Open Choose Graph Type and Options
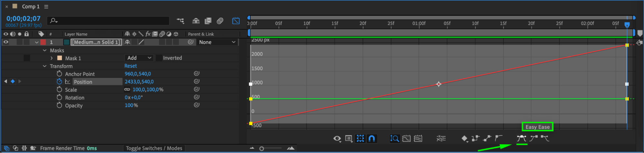This screenshot has height=153, width=644. (349, 138)
